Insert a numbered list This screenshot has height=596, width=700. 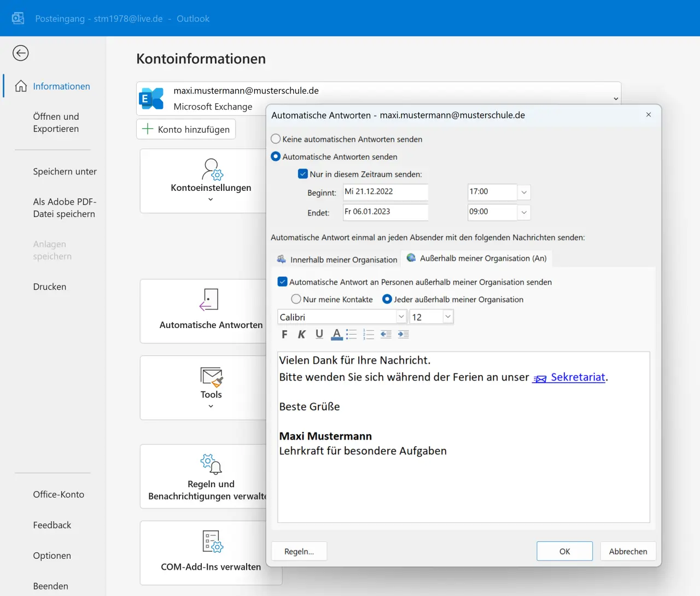369,334
